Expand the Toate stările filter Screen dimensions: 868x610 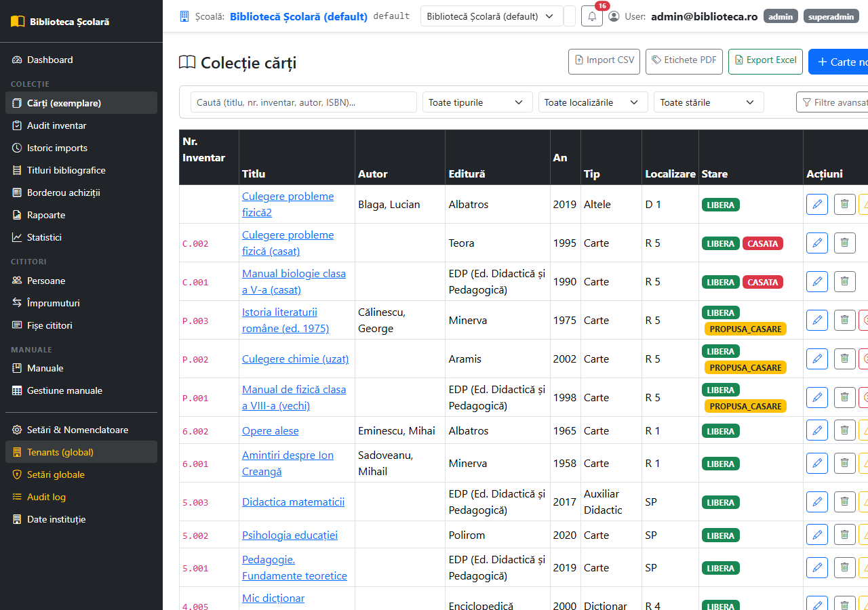click(709, 102)
